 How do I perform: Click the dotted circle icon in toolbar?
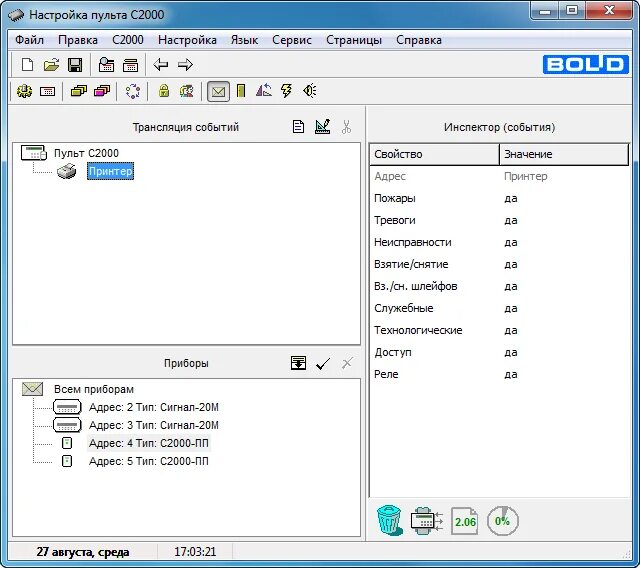(133, 91)
